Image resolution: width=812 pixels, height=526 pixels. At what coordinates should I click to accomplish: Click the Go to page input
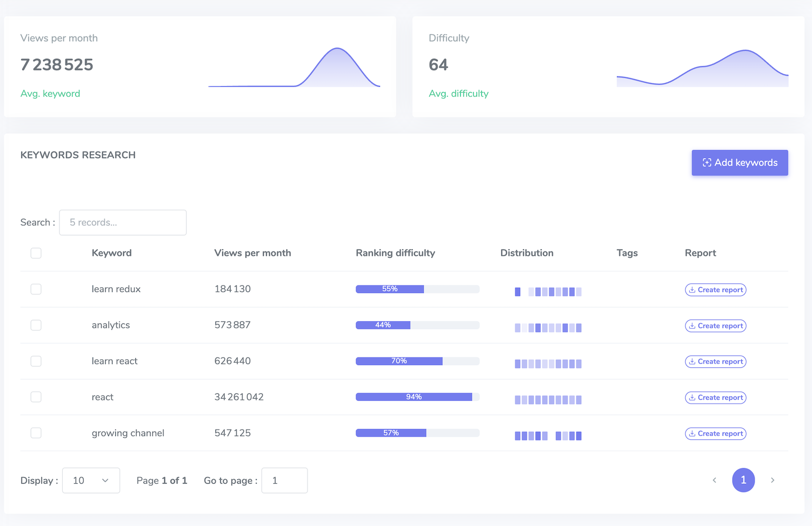285,480
